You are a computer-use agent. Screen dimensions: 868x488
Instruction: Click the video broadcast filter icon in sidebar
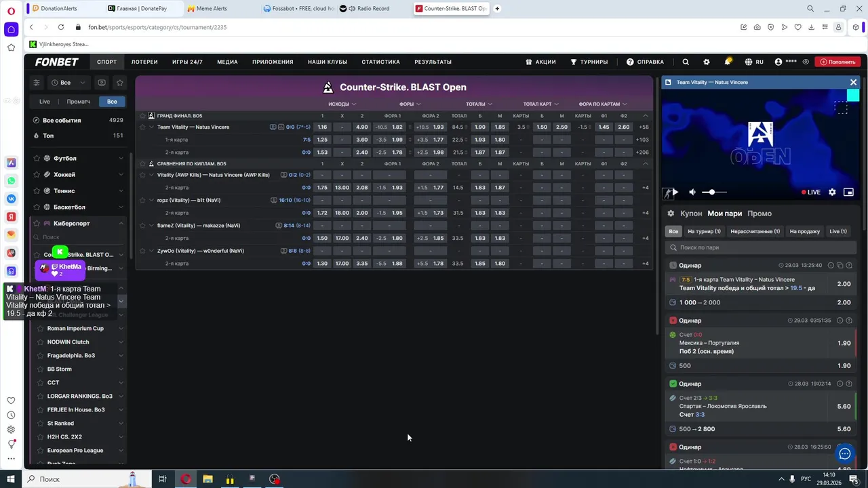coord(102,83)
